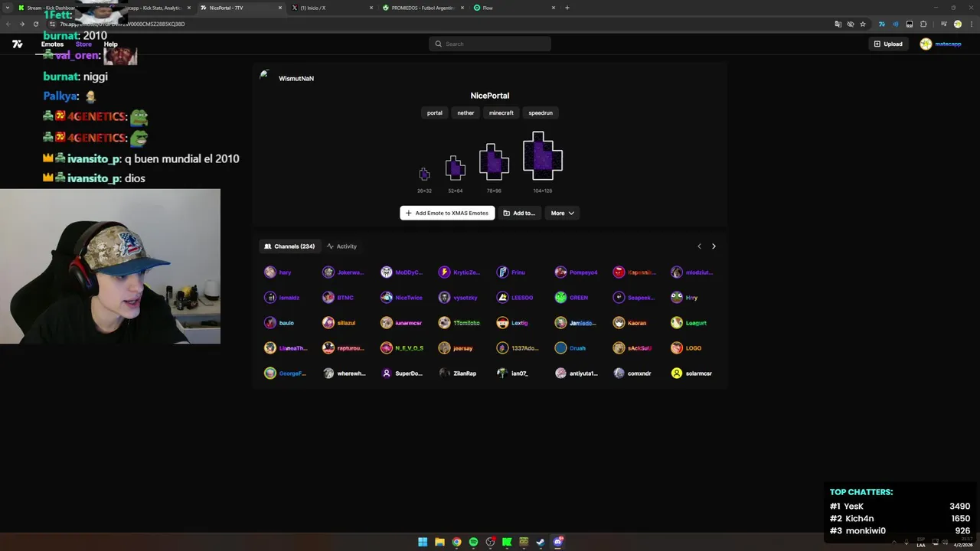Select the portal tag
The height and width of the screenshot is (551, 980).
point(434,112)
